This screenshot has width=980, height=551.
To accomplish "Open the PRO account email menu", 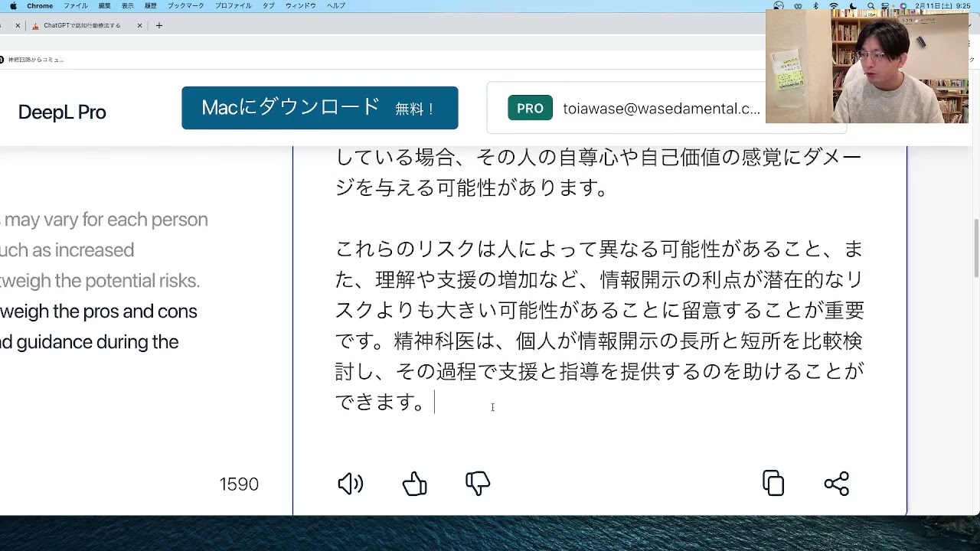I will 661,109.
